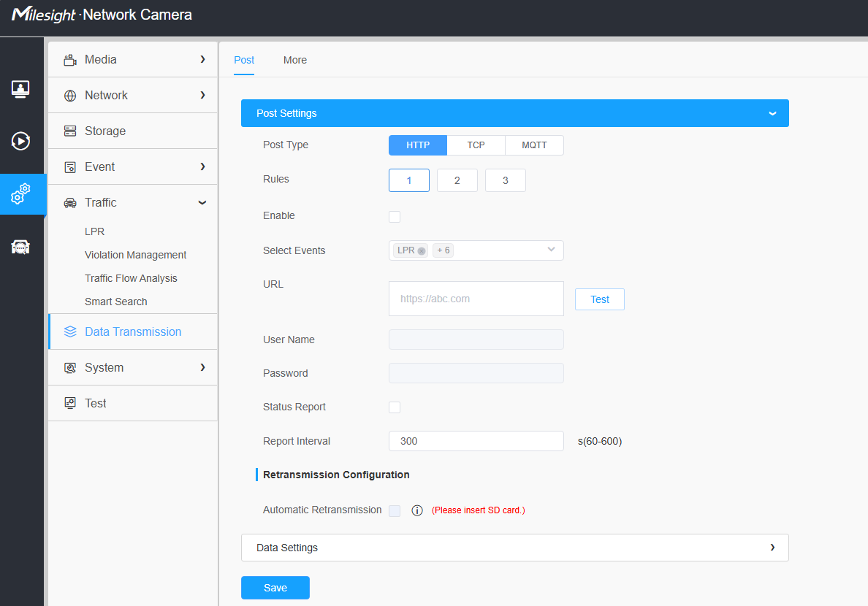Image resolution: width=868 pixels, height=606 pixels.
Task: Click the Test button beside URL
Action: click(600, 299)
